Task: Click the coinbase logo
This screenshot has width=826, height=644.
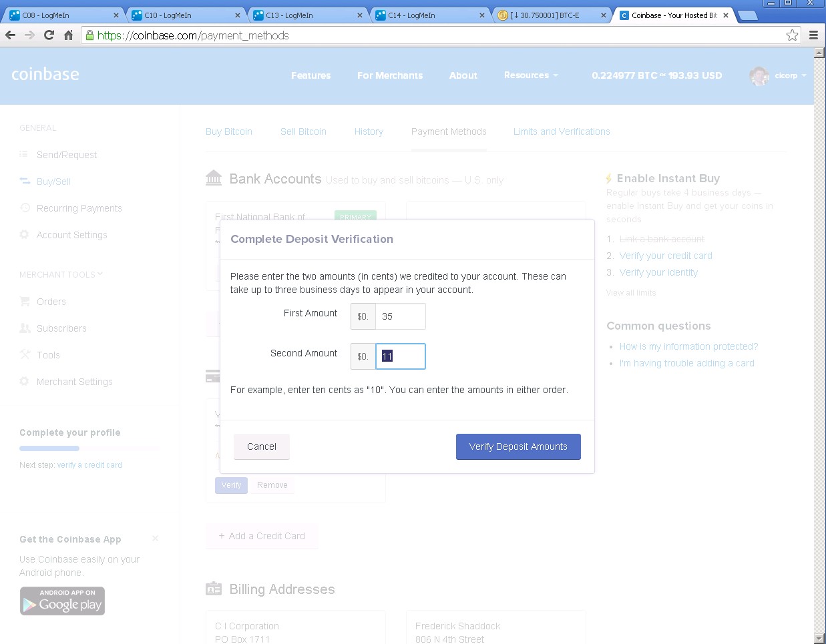Action: [45, 74]
